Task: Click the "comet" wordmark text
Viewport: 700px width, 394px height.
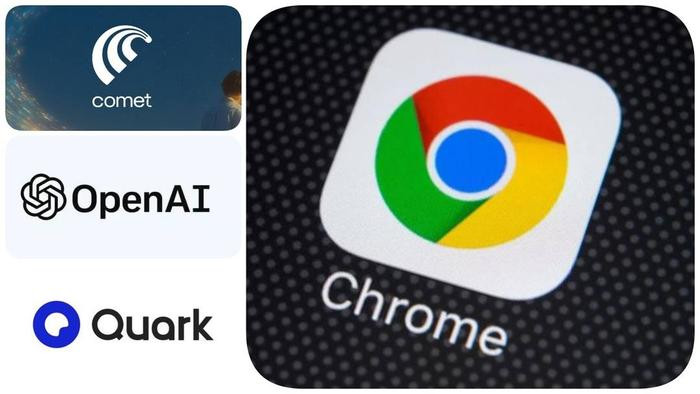Action: (x=122, y=101)
